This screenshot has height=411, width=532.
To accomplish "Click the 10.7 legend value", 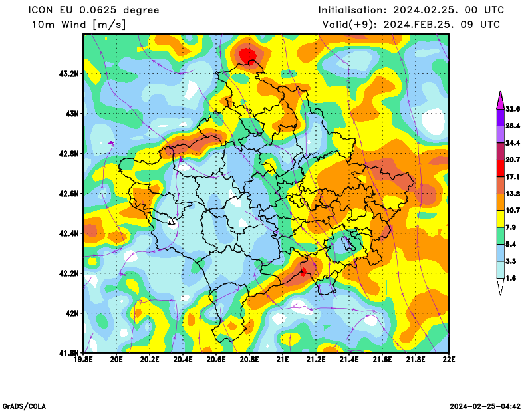I will pyautogui.click(x=513, y=211).
